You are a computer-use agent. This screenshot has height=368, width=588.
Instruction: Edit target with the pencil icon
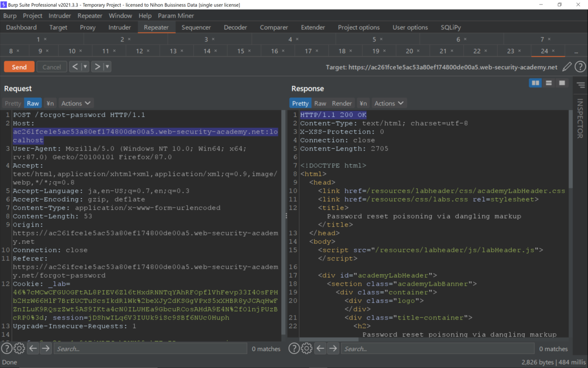coord(567,67)
